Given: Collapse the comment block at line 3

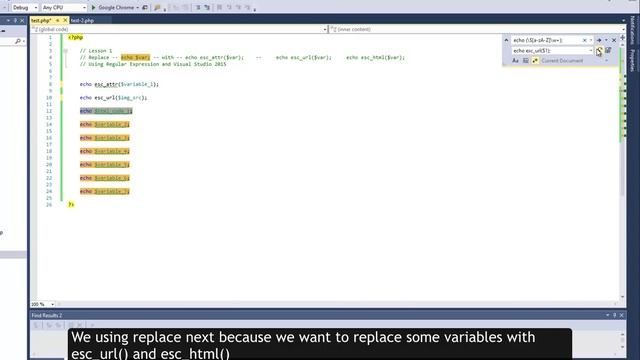Looking at the screenshot, I should tap(65, 51).
